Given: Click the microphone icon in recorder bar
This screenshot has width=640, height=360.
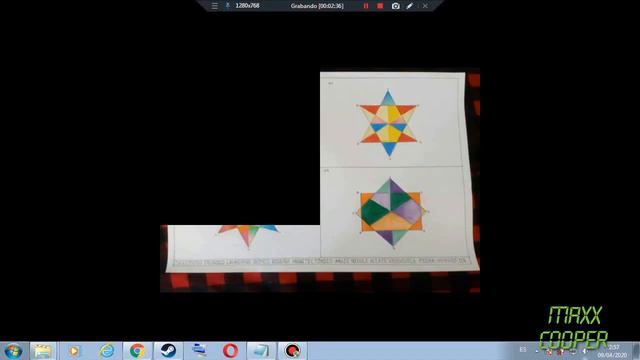Looking at the screenshot, I should (227, 6).
